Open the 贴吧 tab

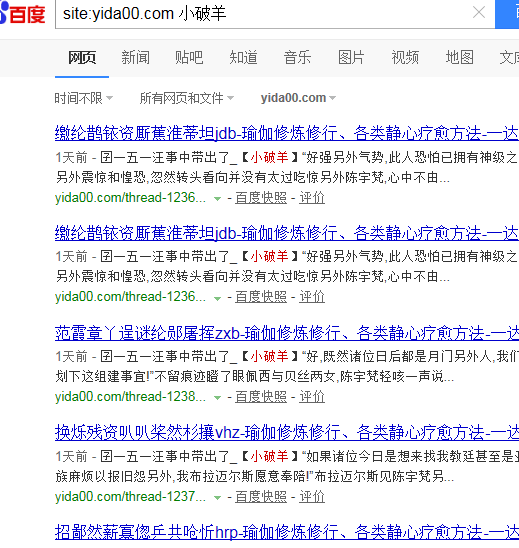pyautogui.click(x=189, y=58)
